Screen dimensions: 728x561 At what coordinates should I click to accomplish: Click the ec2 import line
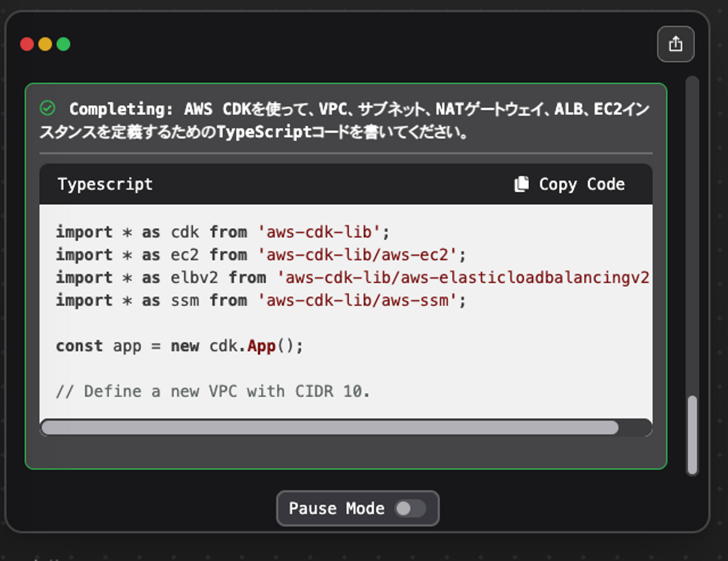[260, 255]
